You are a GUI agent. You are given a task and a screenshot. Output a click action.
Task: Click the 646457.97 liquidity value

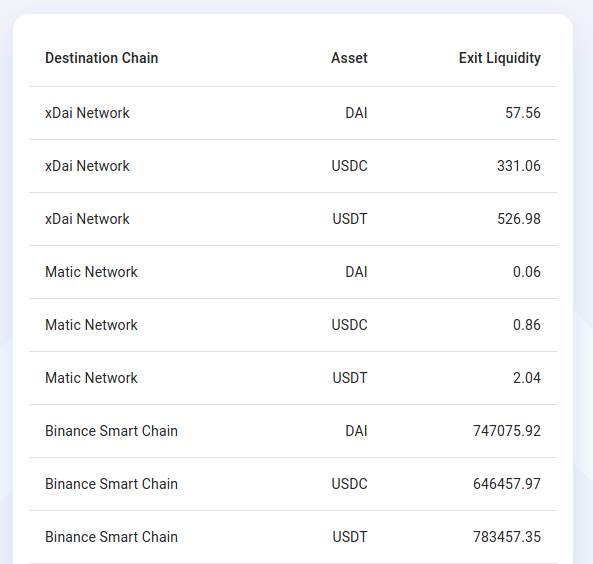tap(507, 484)
